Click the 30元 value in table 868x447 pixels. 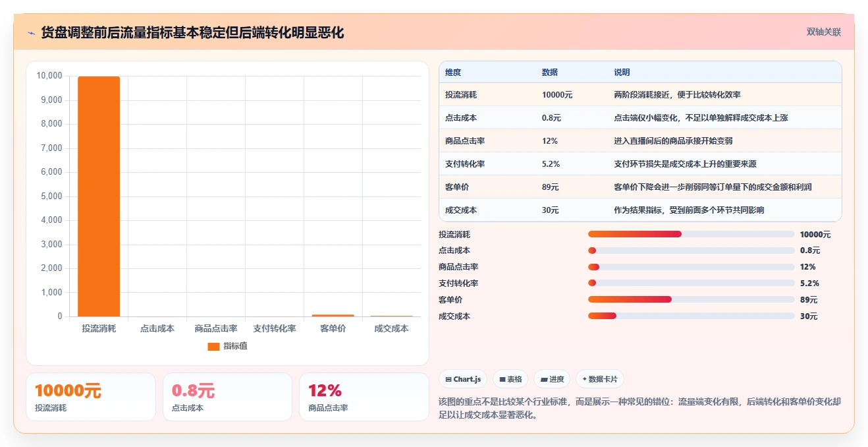pos(551,210)
